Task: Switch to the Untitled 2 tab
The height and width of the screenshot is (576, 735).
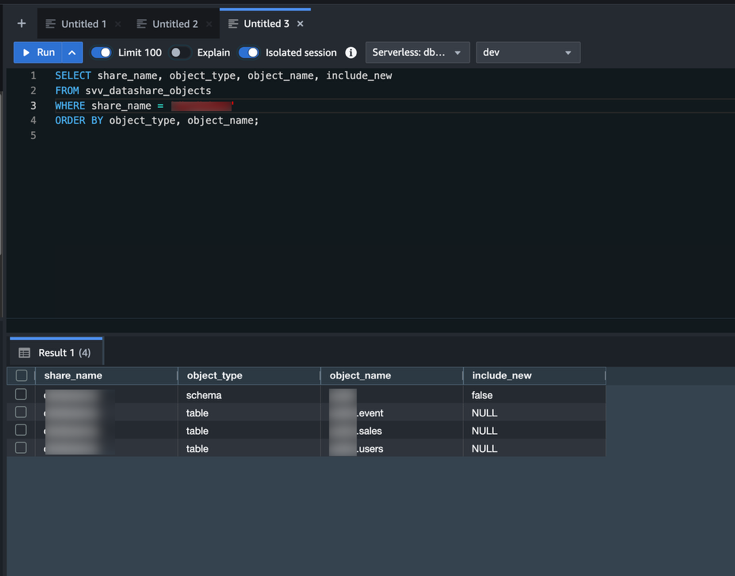Action: (175, 24)
